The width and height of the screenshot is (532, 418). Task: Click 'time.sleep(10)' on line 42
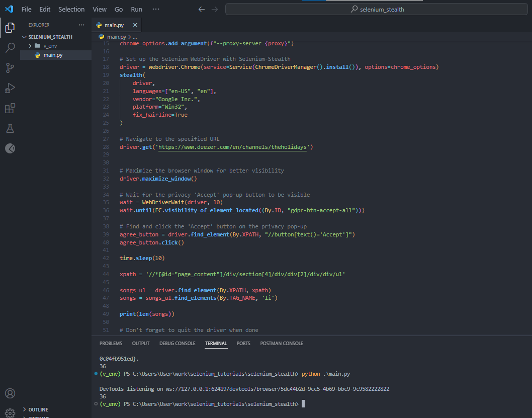(x=142, y=258)
